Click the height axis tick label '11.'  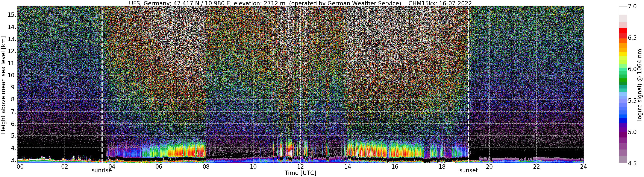click(x=12, y=63)
